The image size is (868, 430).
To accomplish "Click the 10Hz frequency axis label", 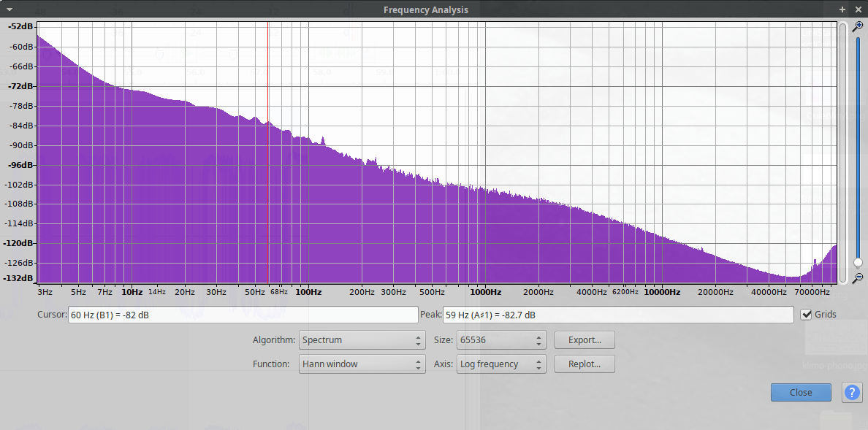I will [x=132, y=291].
